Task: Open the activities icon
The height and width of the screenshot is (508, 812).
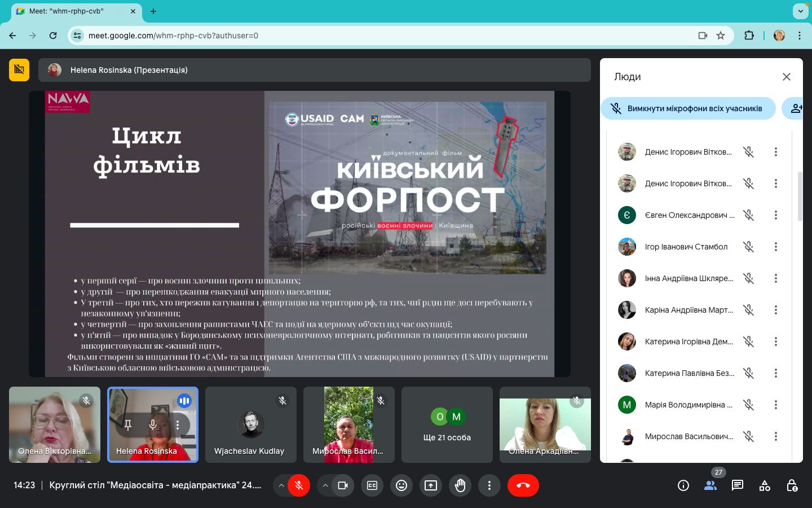Action: (x=765, y=485)
